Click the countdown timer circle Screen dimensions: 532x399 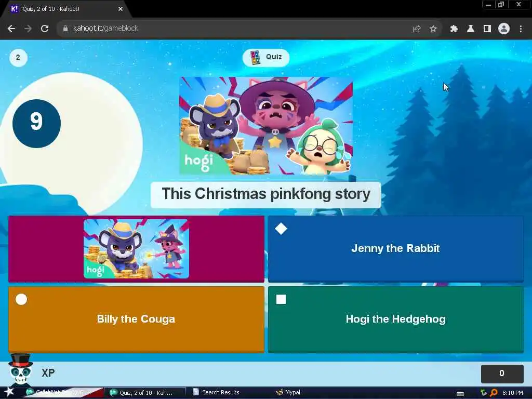pyautogui.click(x=37, y=123)
